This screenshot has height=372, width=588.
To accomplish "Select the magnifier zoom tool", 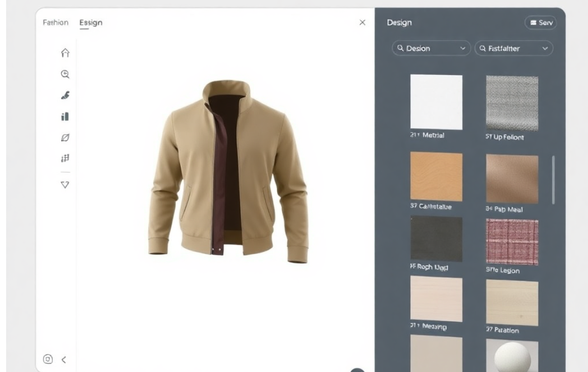I will pyautogui.click(x=65, y=74).
